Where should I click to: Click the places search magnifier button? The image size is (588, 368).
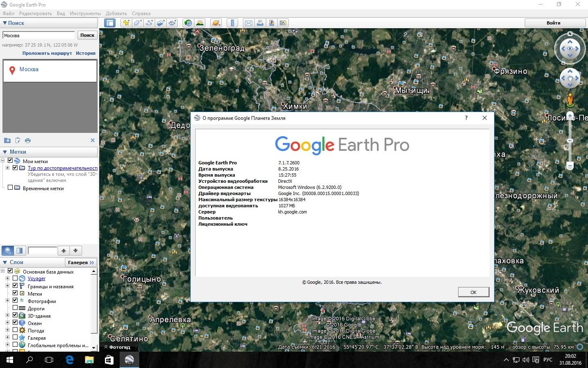[x=8, y=251]
